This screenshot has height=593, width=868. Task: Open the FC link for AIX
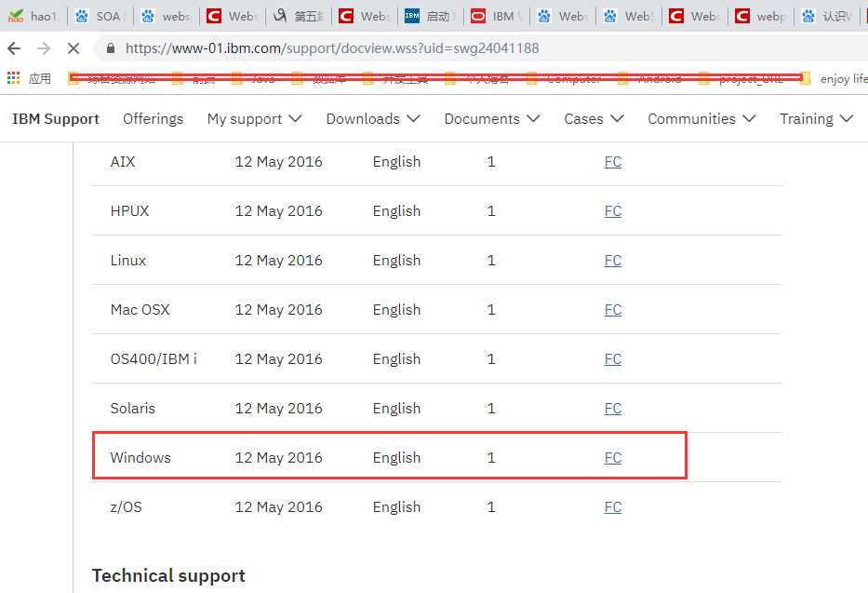[613, 162]
